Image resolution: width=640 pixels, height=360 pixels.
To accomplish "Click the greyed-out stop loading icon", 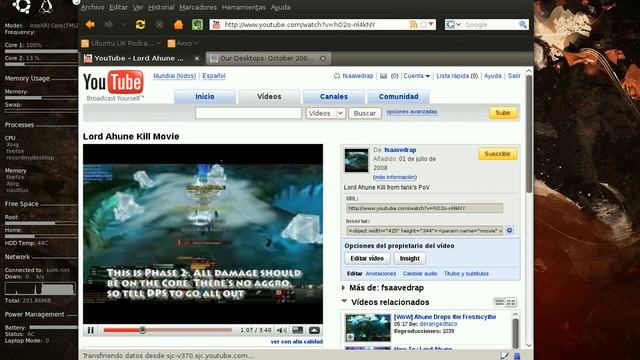I will coord(160,24).
